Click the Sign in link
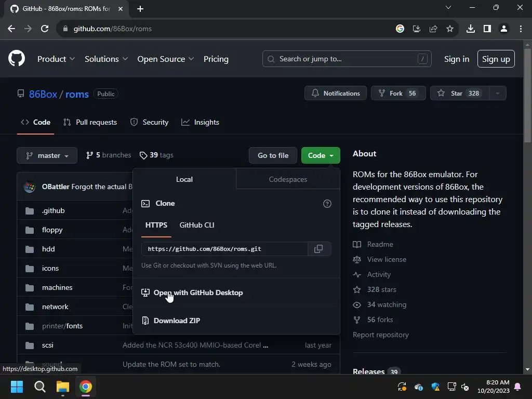 (457, 59)
